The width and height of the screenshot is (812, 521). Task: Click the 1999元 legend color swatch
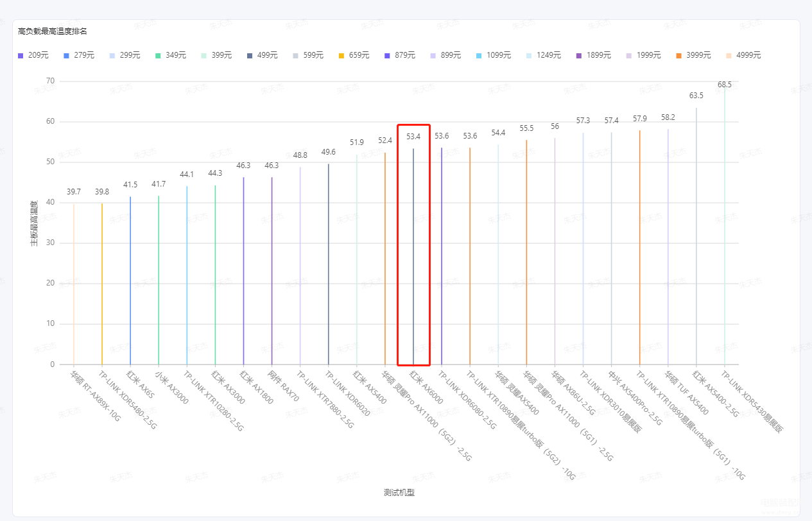point(629,55)
